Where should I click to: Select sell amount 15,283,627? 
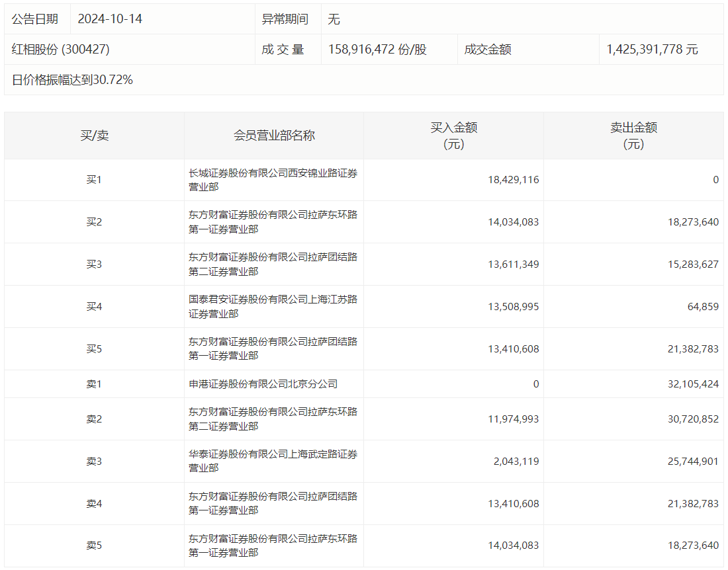point(693,265)
